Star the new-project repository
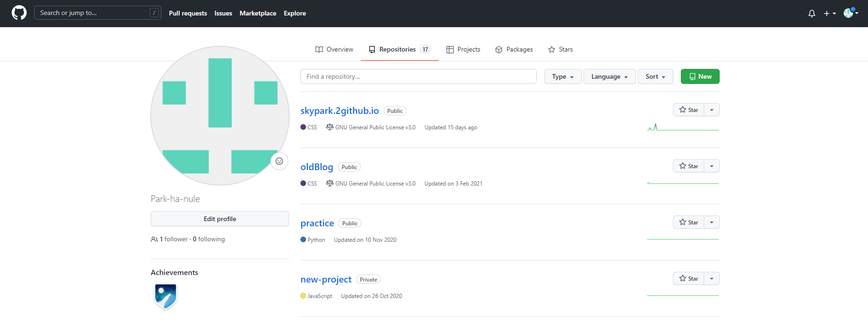The width and height of the screenshot is (868, 320). [x=688, y=278]
